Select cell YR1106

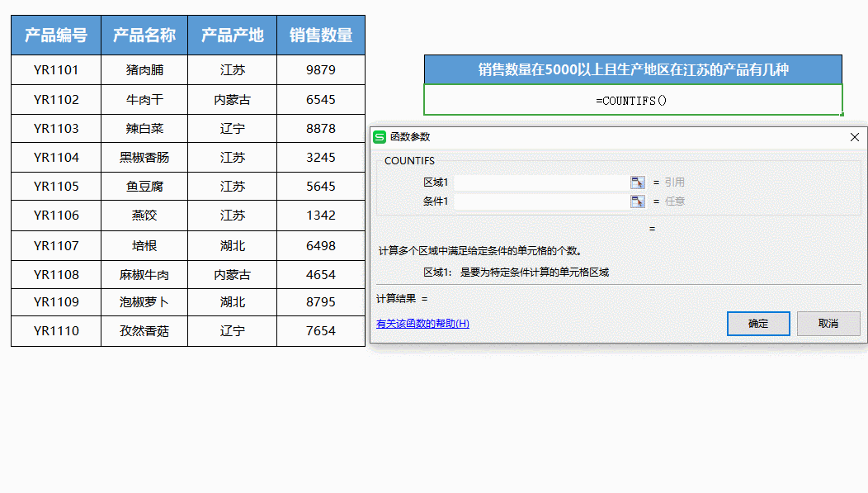point(56,216)
